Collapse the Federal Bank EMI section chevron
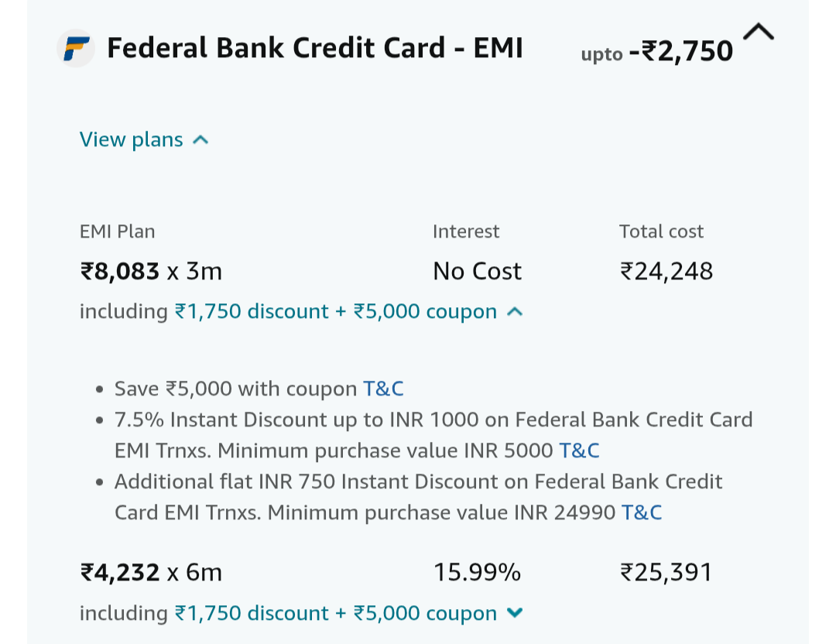836x644 pixels. pyautogui.click(x=758, y=32)
